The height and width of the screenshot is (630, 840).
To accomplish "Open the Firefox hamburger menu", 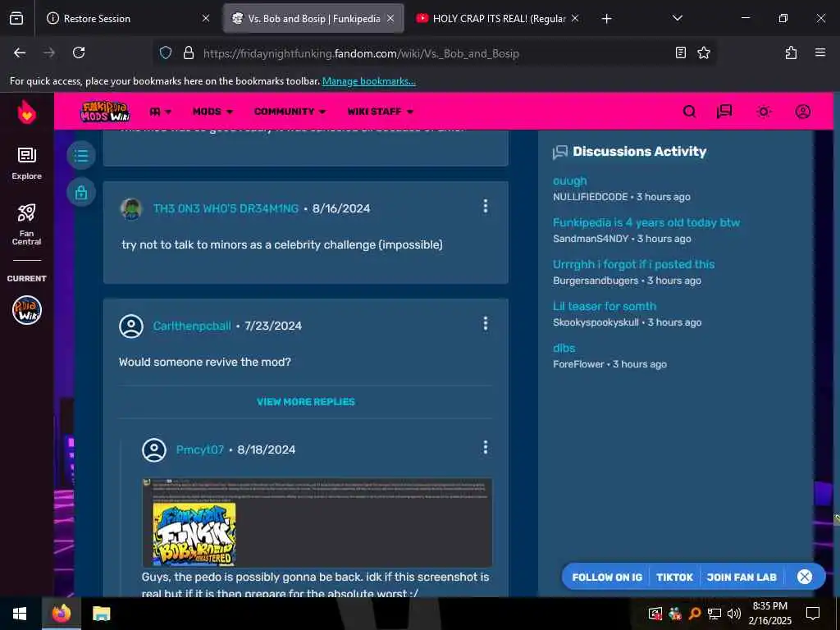I will click(x=819, y=52).
